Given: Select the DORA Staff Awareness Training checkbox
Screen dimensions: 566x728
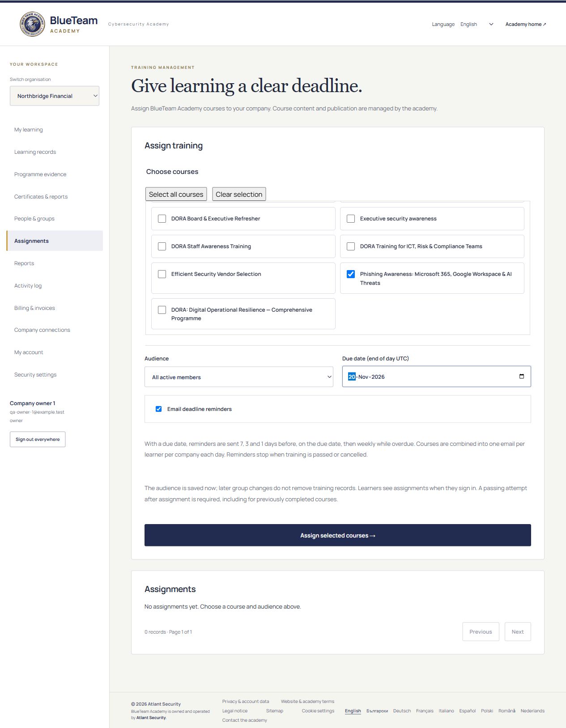Looking at the screenshot, I should point(162,246).
